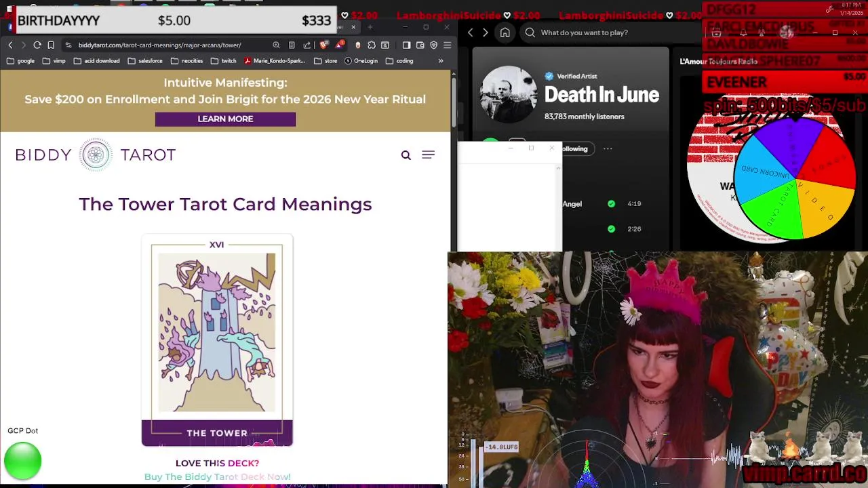Open the Brave Rewards triangle icon
The height and width of the screenshot is (488, 868).
pos(340,45)
